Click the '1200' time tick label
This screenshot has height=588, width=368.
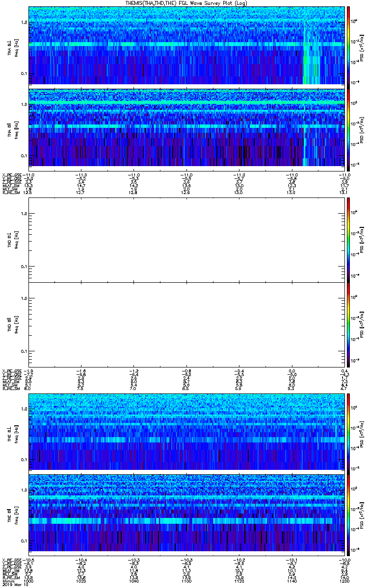click(x=344, y=581)
